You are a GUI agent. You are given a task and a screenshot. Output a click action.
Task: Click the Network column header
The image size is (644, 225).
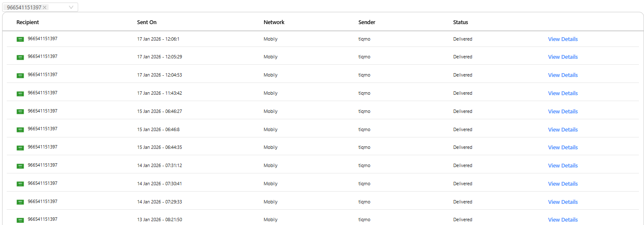tap(274, 22)
